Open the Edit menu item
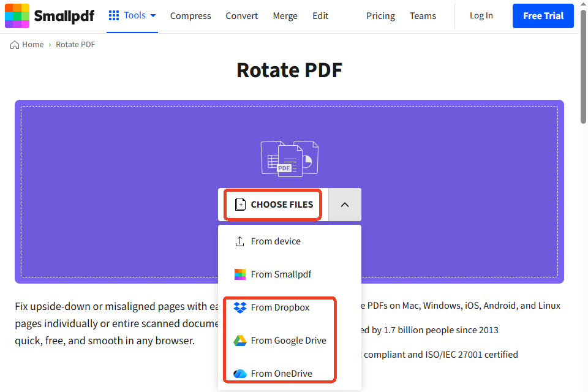 click(320, 16)
